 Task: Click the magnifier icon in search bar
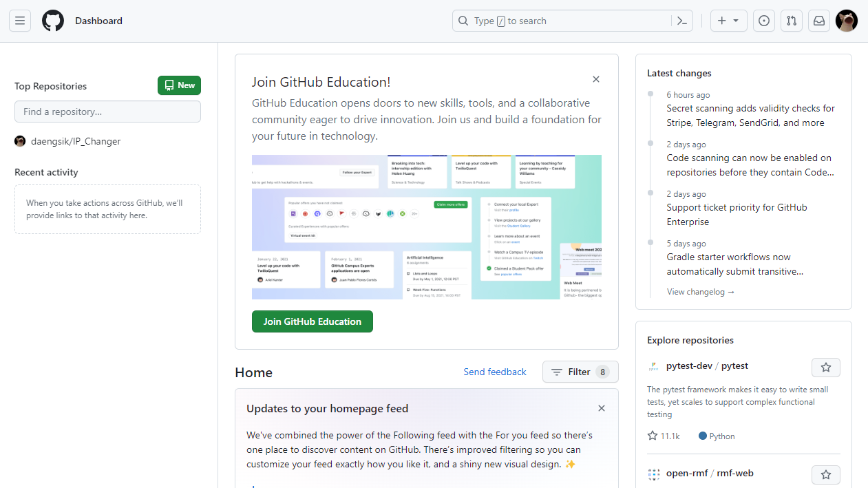coord(464,21)
